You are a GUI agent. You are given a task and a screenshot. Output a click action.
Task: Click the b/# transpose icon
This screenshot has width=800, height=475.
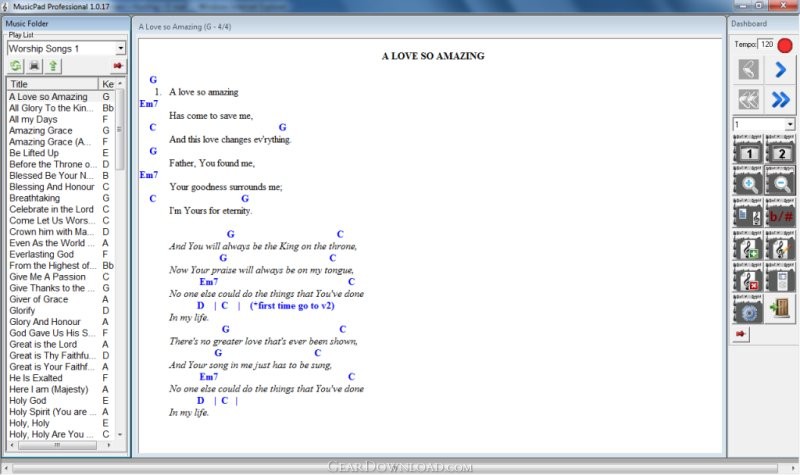(780, 213)
